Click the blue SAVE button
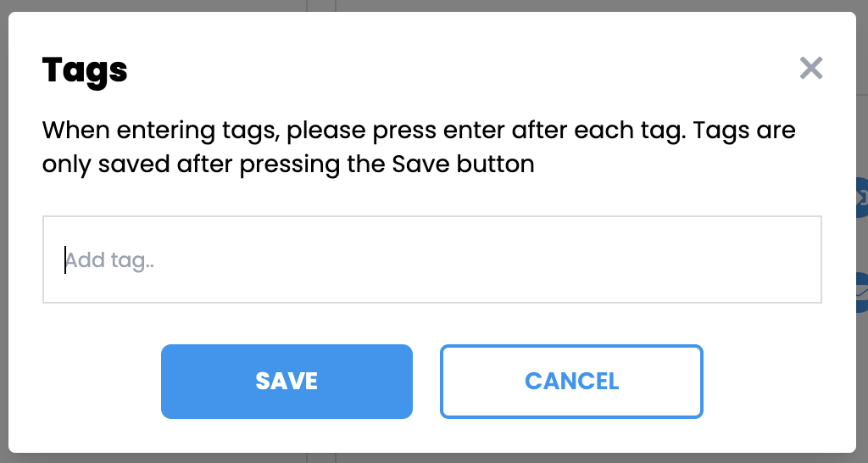This screenshot has width=868, height=463. pyautogui.click(x=287, y=382)
